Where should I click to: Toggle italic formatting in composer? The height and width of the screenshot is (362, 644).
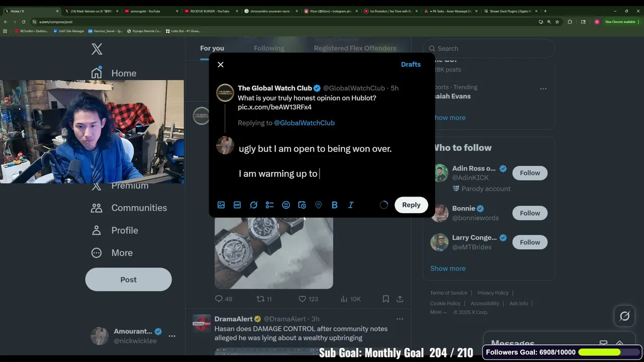click(x=351, y=205)
